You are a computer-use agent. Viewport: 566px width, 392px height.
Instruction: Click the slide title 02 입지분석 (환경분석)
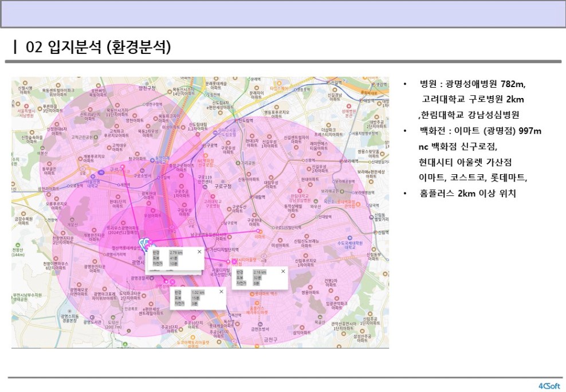98,47
